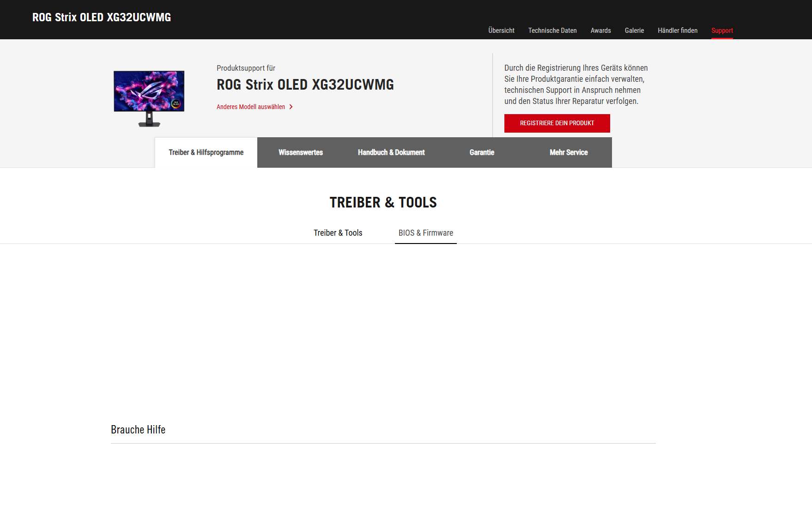Open the Galerie navigation link
Viewport: 812px width, 506px height.
634,30
